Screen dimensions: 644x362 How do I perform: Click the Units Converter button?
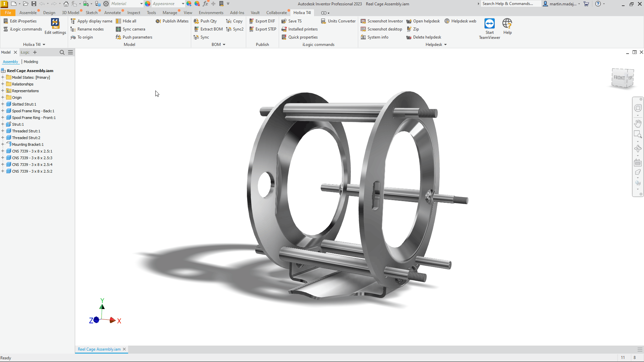coord(338,21)
